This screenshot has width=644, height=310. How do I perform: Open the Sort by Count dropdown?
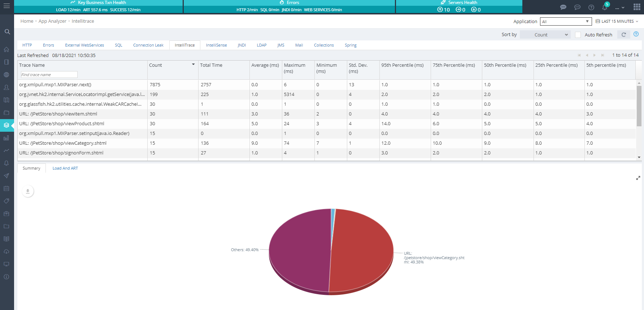click(545, 35)
